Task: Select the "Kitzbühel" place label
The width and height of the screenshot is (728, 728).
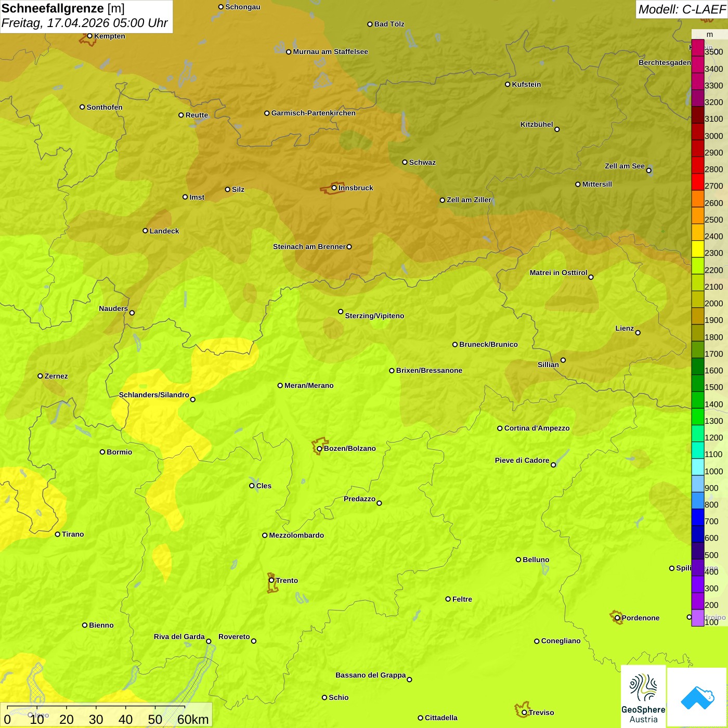Action: [x=537, y=124]
